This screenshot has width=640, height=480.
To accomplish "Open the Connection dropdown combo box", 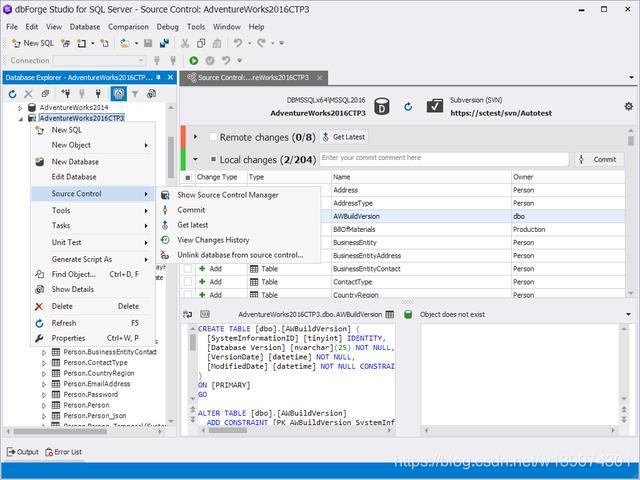I will (x=99, y=60).
